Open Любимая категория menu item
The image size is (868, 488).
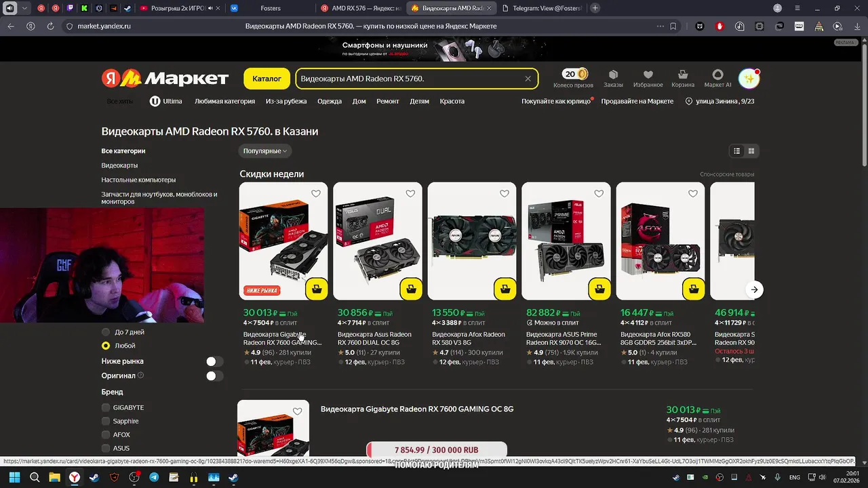coord(224,101)
